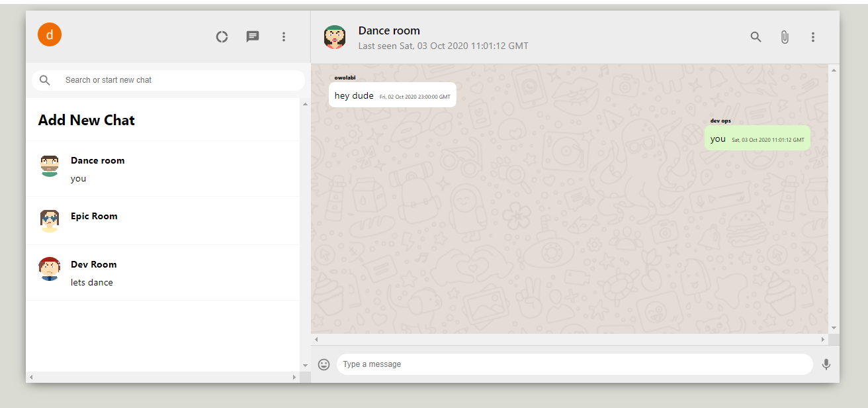
Task: Click the Dance room header avatar
Action: tap(335, 37)
